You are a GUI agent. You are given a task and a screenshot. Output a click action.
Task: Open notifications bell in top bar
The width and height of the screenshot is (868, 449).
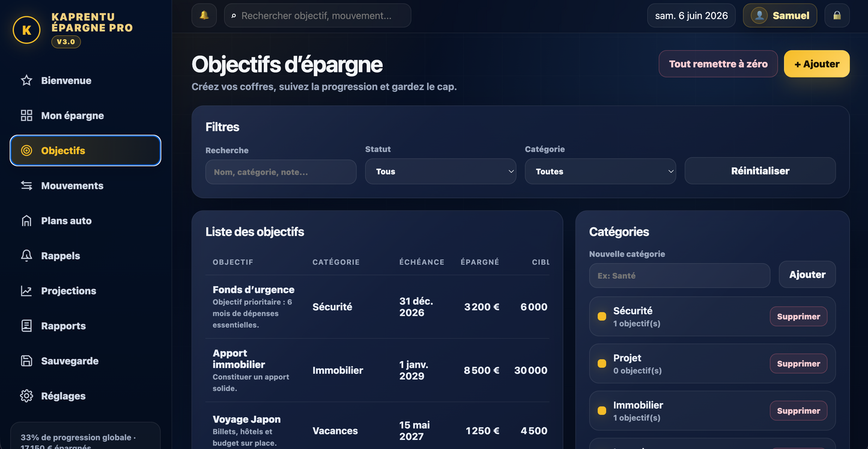point(204,16)
